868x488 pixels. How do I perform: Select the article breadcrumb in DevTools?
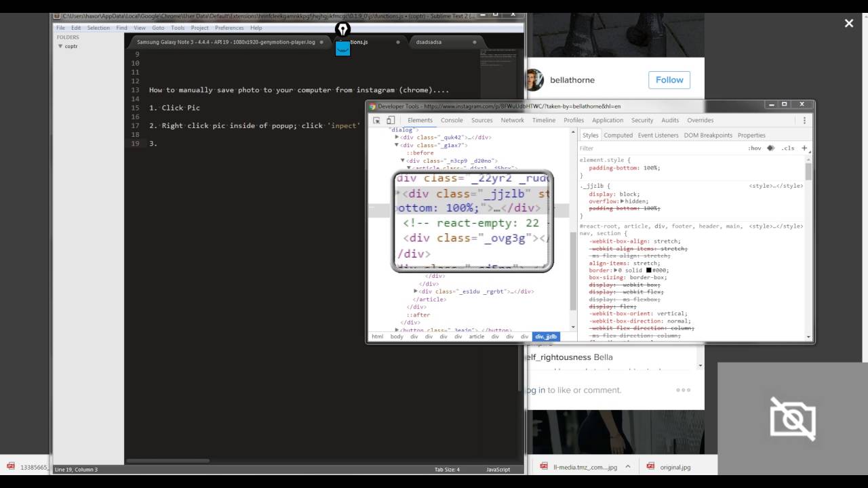click(477, 336)
